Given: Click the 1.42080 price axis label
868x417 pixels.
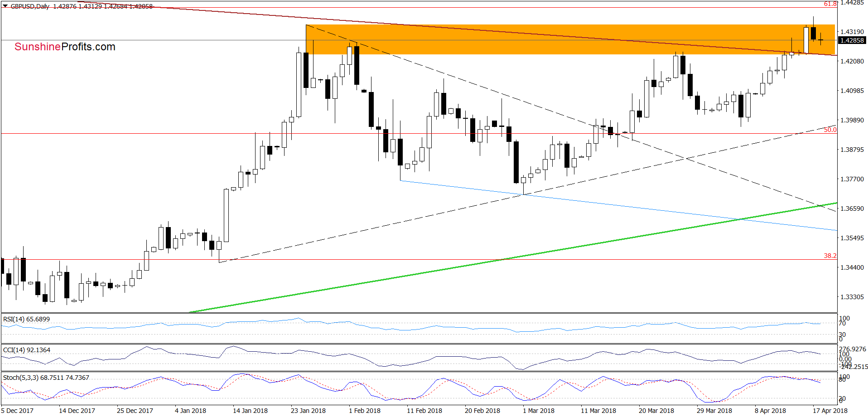Looking at the screenshot, I should click(x=852, y=61).
